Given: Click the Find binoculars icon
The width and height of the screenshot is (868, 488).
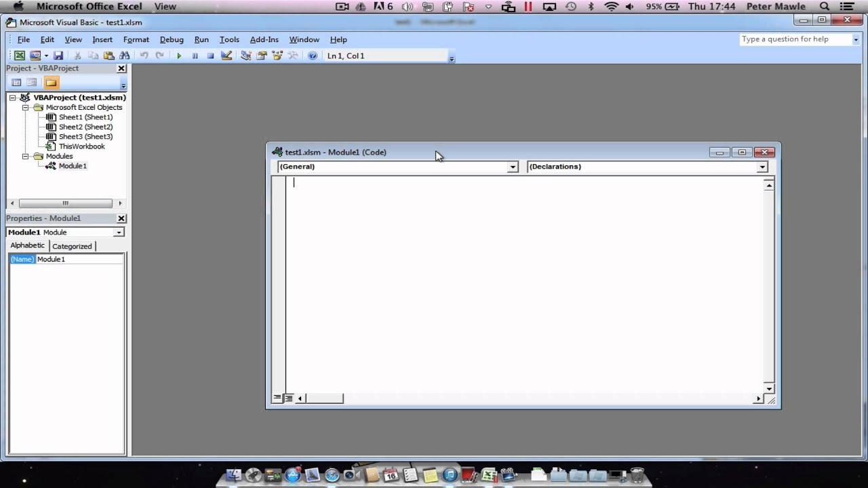Looking at the screenshot, I should click(124, 56).
